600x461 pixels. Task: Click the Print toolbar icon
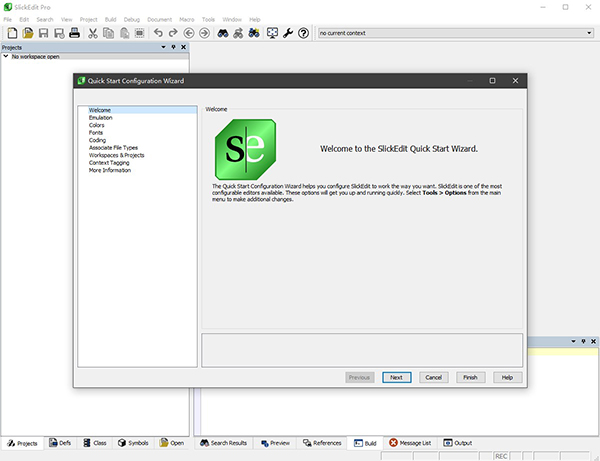tap(74, 33)
